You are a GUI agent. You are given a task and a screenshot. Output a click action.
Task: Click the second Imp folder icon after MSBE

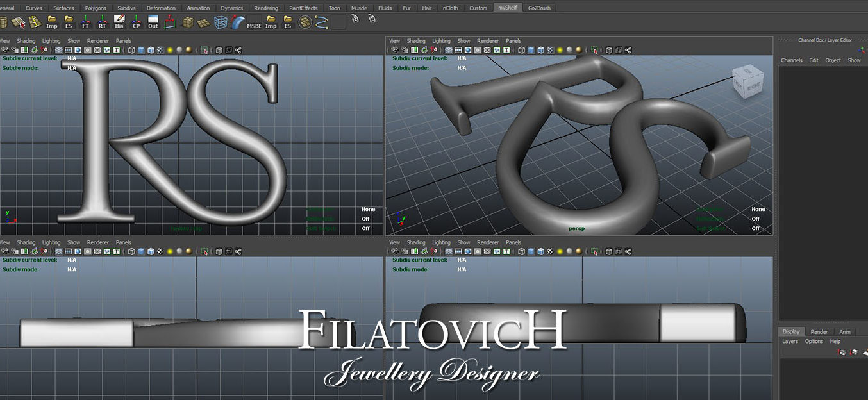coord(271,22)
